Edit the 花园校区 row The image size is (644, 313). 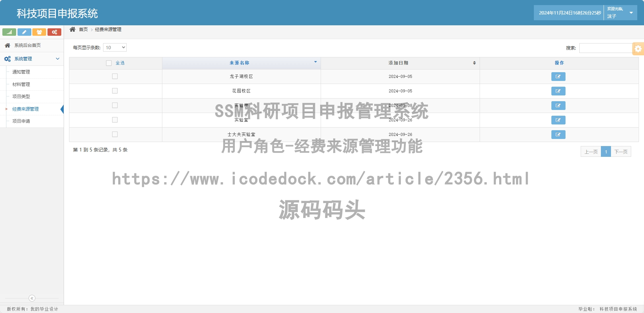click(558, 91)
